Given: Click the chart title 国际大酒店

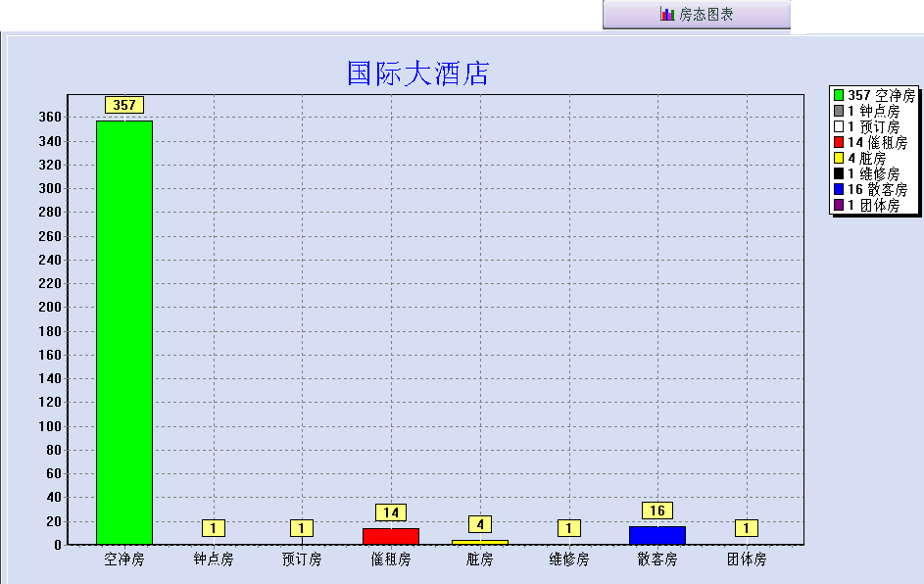Looking at the screenshot, I should [x=419, y=72].
